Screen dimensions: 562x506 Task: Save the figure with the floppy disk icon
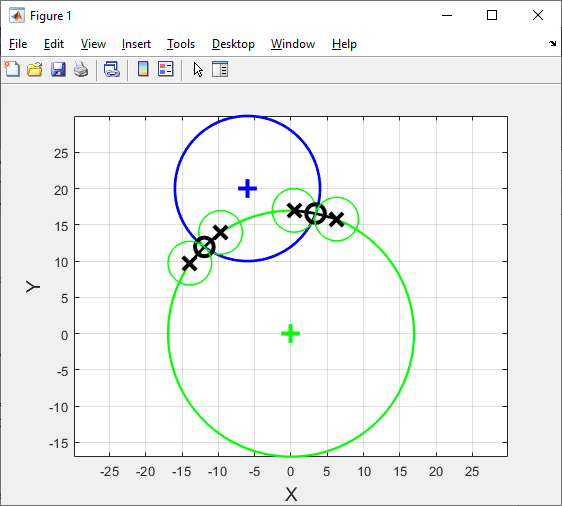(x=58, y=69)
